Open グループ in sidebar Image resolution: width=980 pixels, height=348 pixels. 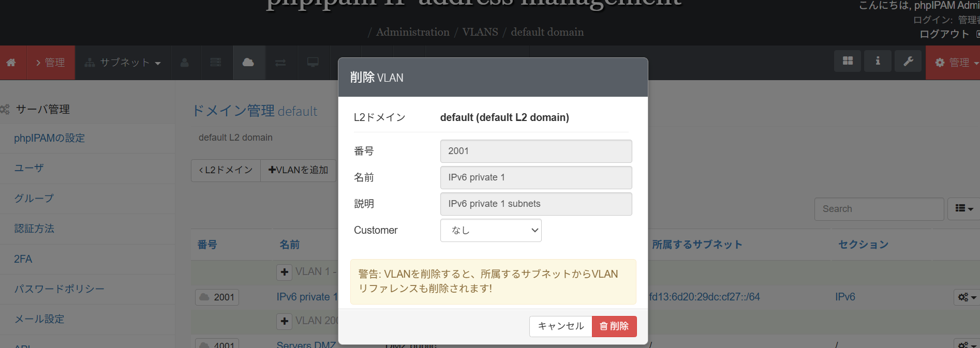tap(34, 198)
